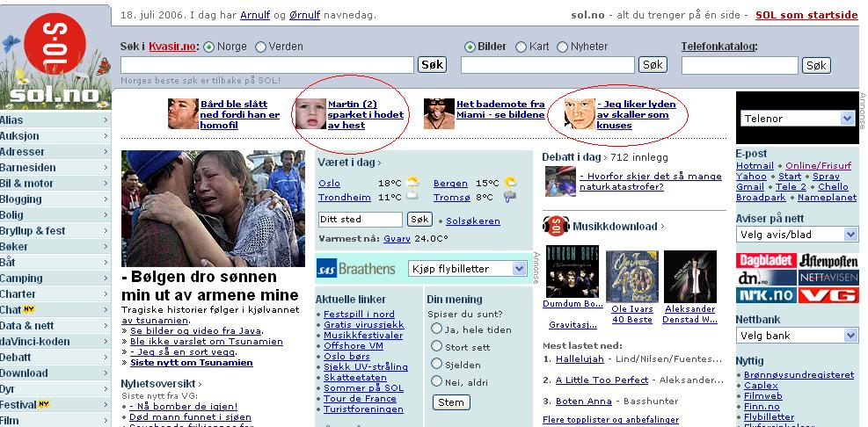Click the red SOL logo
Image resolution: width=868 pixels, height=427 pixels.
click(x=55, y=43)
